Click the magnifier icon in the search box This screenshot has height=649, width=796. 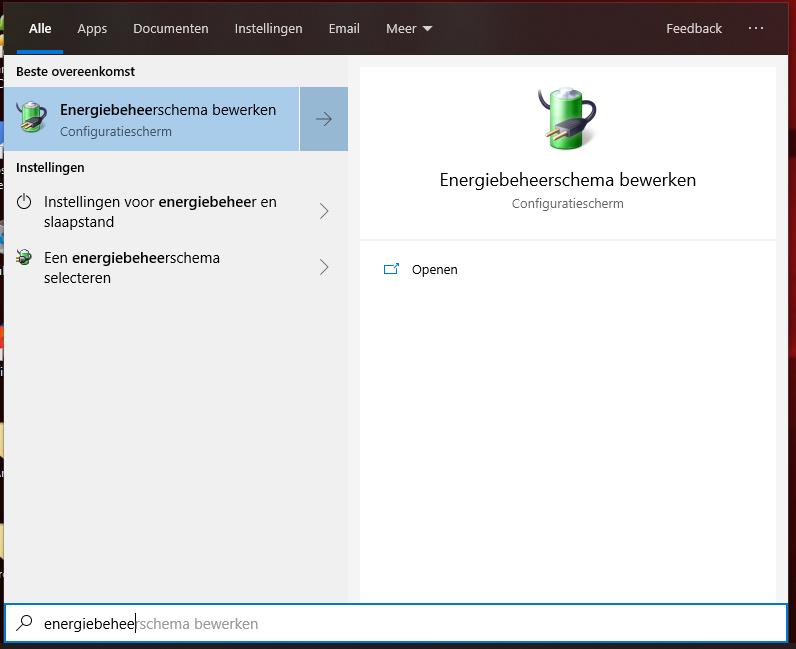pyautogui.click(x=24, y=623)
